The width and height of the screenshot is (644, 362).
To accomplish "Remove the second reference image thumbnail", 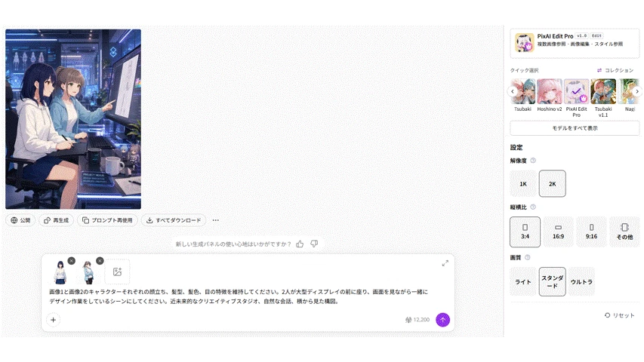I will point(100,261).
